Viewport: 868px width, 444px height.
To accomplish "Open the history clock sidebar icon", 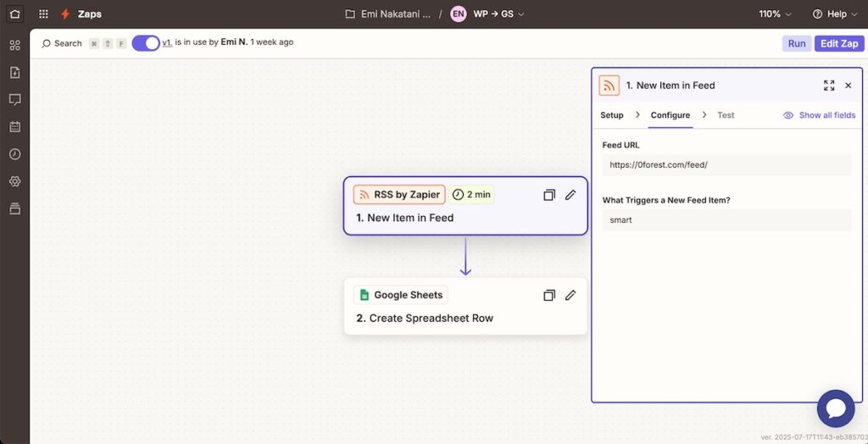I will (15, 154).
